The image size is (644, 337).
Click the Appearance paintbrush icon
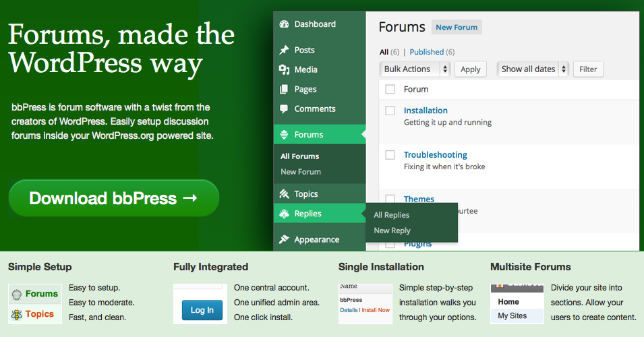284,239
